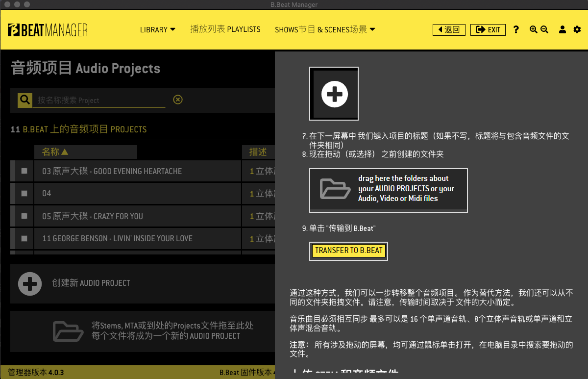This screenshot has width=588, height=379.
Task: Open the LIBRARY dropdown menu
Action: [158, 29]
